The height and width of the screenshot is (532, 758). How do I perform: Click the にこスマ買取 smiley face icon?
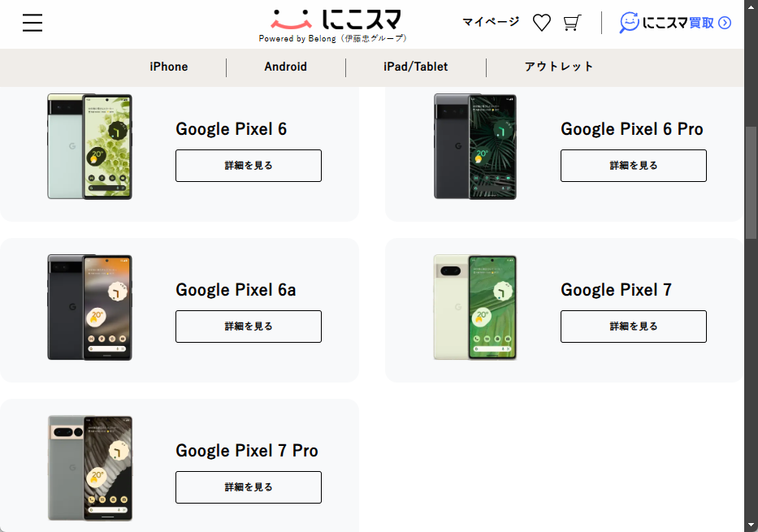630,24
